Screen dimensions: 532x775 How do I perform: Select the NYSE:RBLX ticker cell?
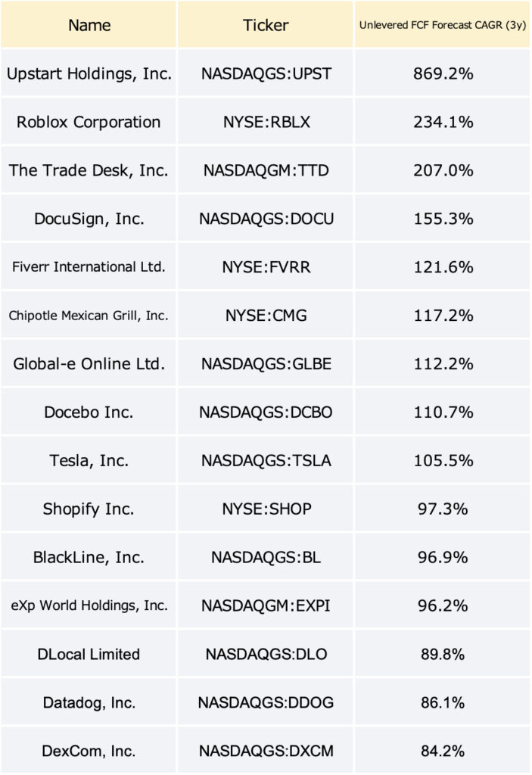coord(266,122)
